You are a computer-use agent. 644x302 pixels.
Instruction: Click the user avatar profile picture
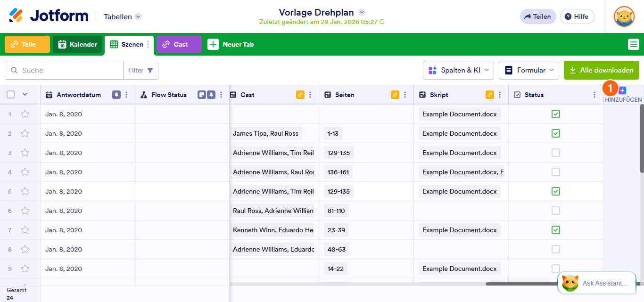(x=624, y=16)
